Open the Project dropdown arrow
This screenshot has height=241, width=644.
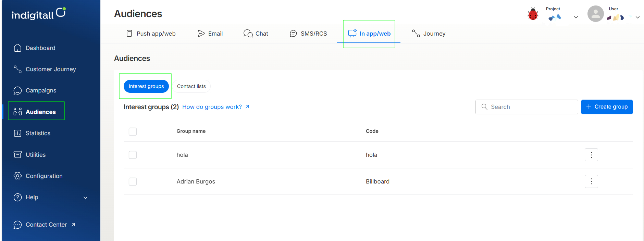pyautogui.click(x=576, y=17)
